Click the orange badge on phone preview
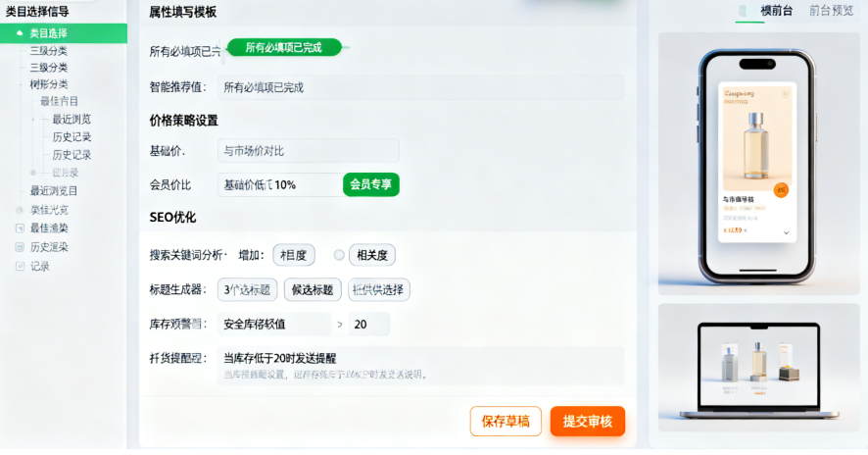 click(781, 189)
